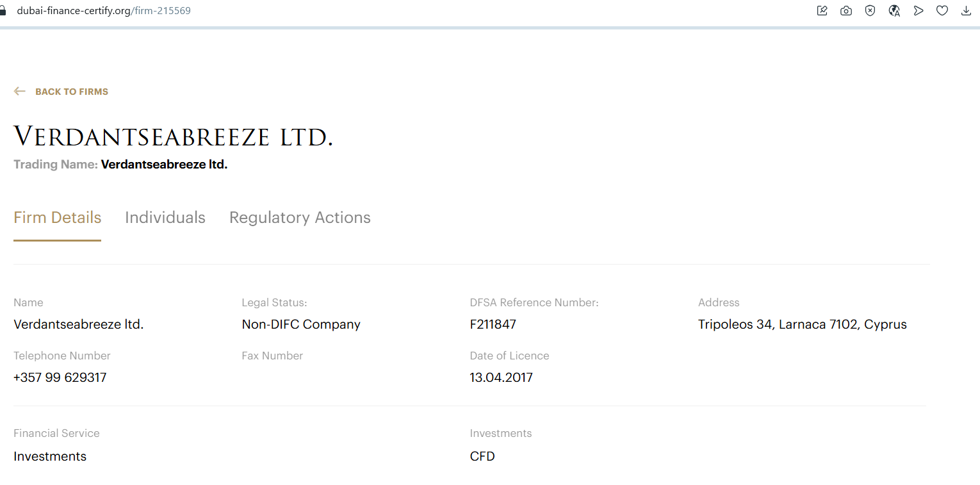Click the lock icon in address bar
Image resolution: width=980 pixels, height=485 pixels.
tap(3, 11)
